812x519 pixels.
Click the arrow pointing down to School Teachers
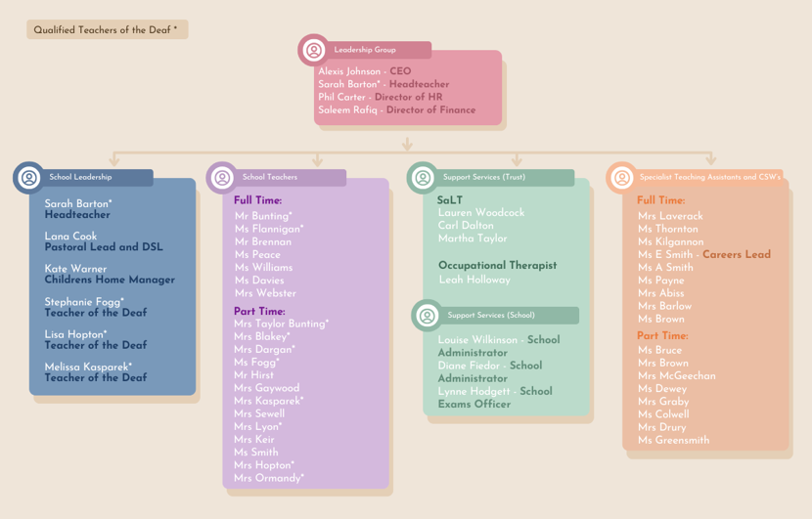pos(317,158)
